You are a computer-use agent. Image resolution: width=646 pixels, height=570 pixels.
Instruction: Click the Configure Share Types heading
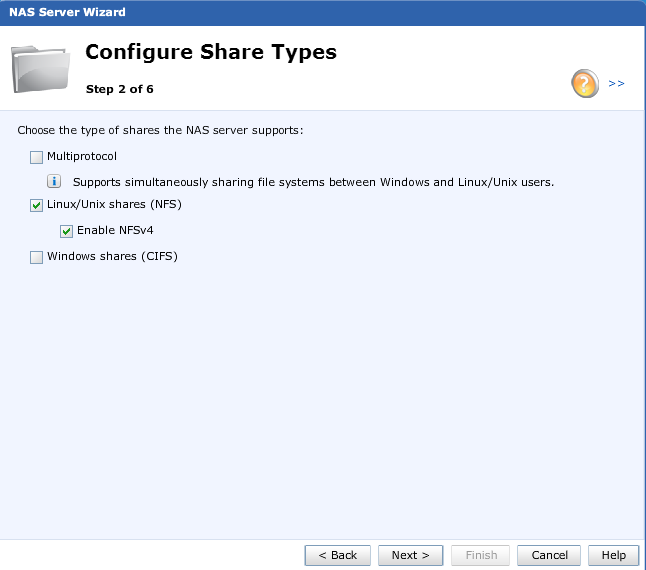(211, 52)
